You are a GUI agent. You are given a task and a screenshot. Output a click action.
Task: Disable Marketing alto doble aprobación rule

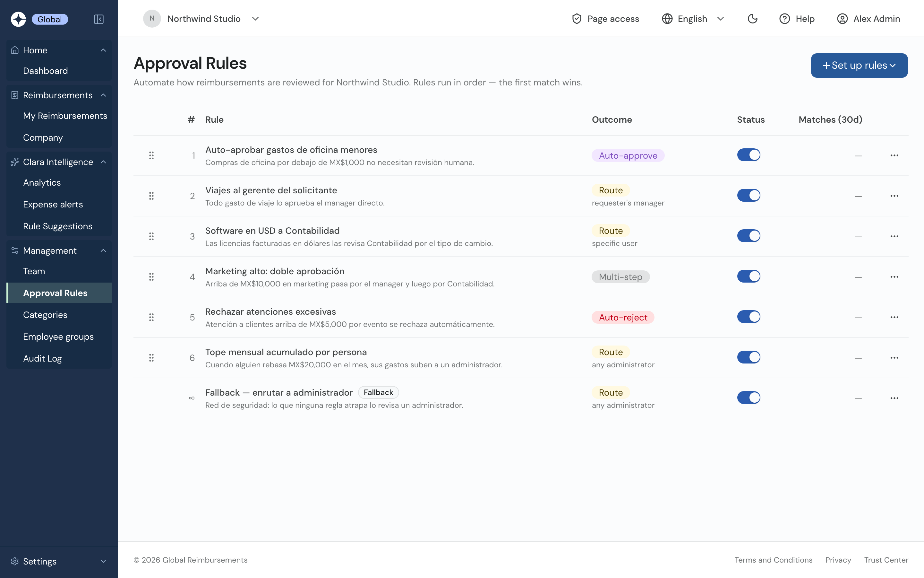[x=749, y=276]
